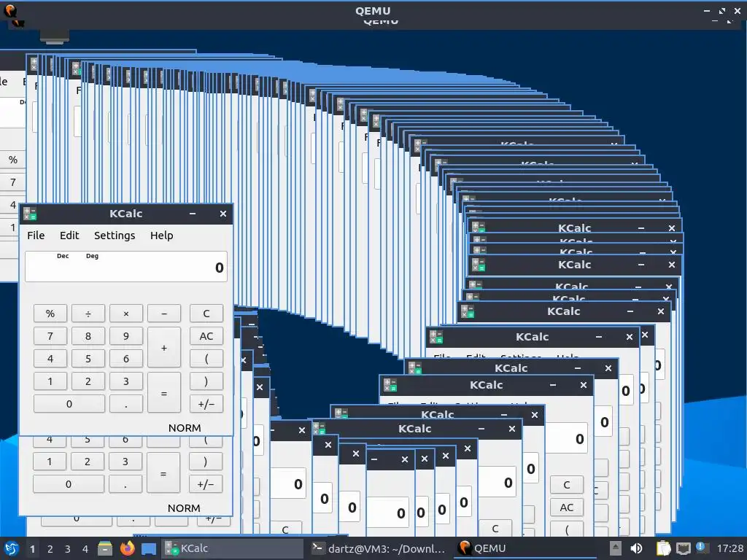Click the NORM status text in front KCalc

pos(185,427)
